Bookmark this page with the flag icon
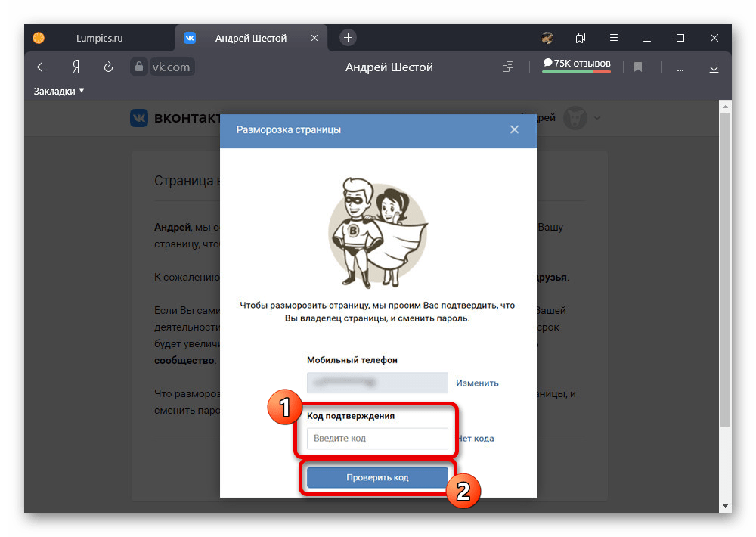 tap(638, 67)
